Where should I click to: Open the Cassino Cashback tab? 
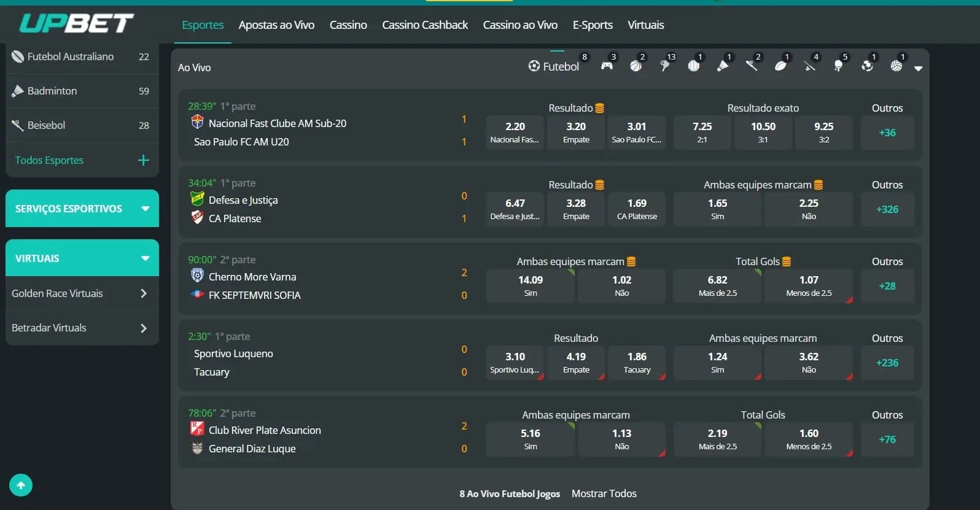pyautogui.click(x=425, y=25)
